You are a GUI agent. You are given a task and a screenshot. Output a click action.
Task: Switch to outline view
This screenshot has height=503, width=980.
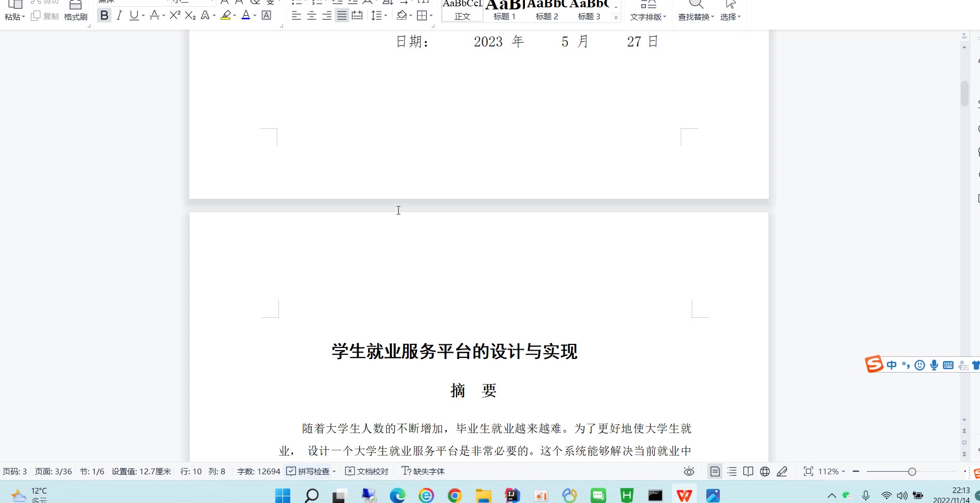point(732,472)
